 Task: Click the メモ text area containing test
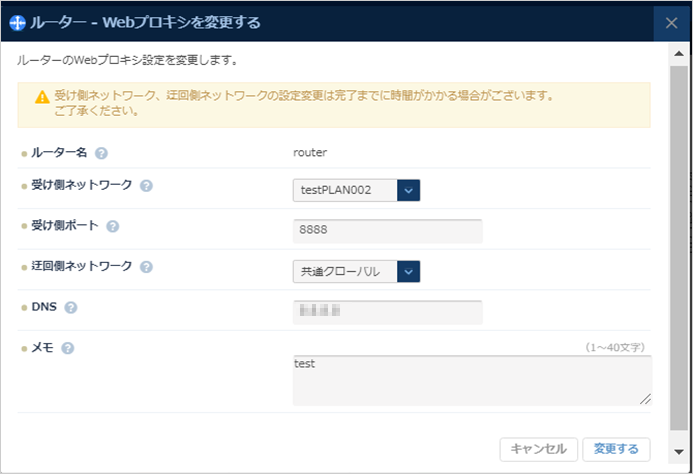point(472,380)
